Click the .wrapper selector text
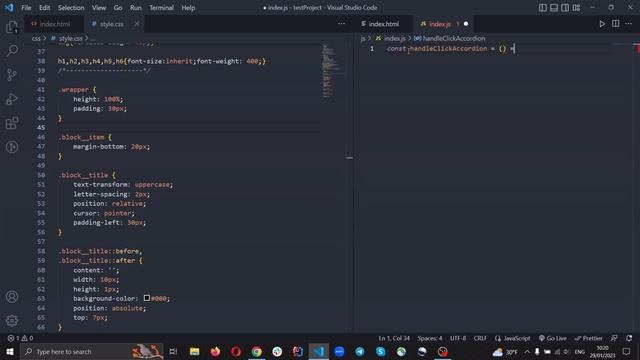This screenshot has width=640, height=360. 73,90
